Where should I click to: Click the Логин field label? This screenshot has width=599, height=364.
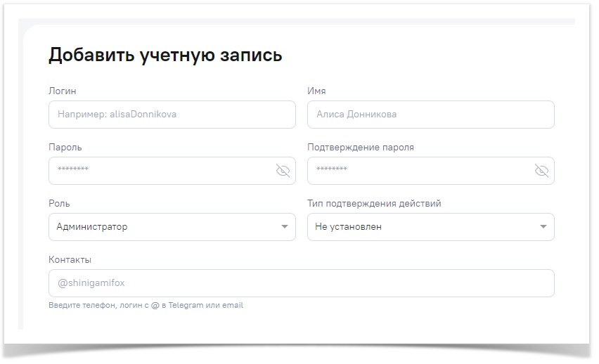click(x=63, y=91)
